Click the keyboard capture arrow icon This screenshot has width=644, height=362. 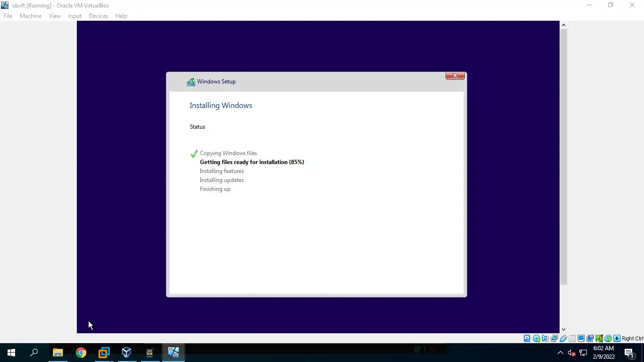617,338
